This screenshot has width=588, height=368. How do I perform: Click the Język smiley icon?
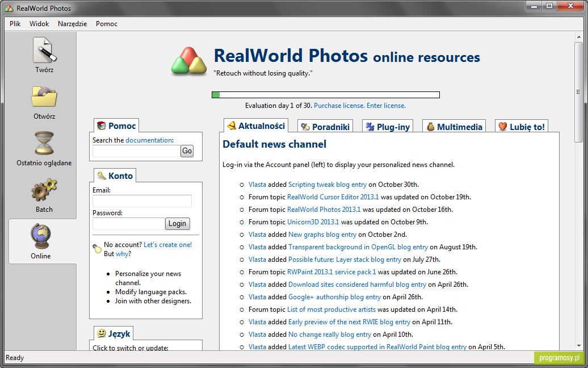(x=101, y=333)
